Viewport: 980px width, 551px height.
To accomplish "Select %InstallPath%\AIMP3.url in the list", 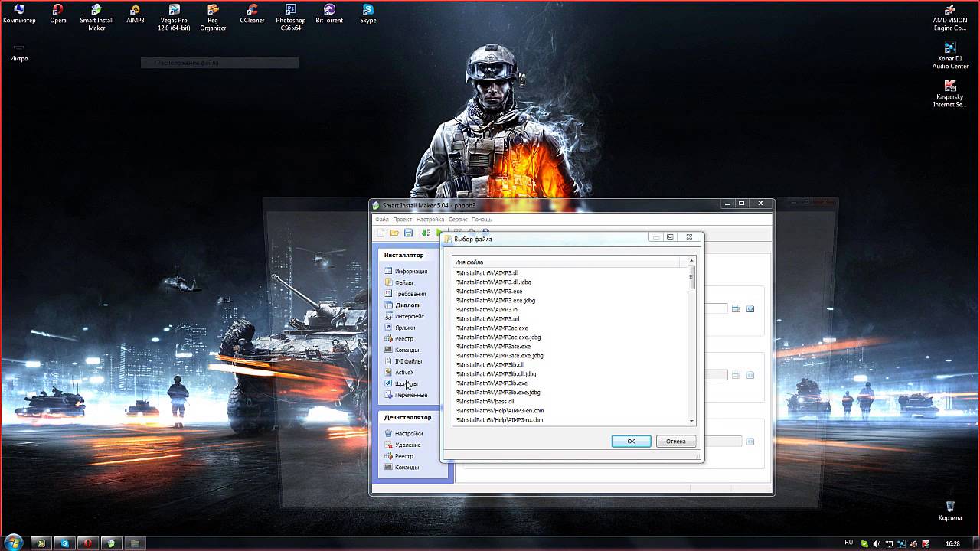I will 487,319.
